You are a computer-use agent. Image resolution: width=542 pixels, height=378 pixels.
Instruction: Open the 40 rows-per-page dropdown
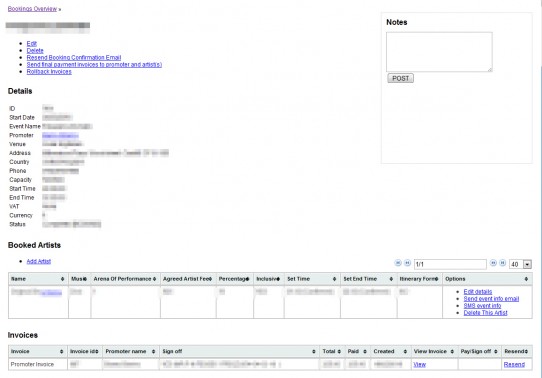coord(520,264)
